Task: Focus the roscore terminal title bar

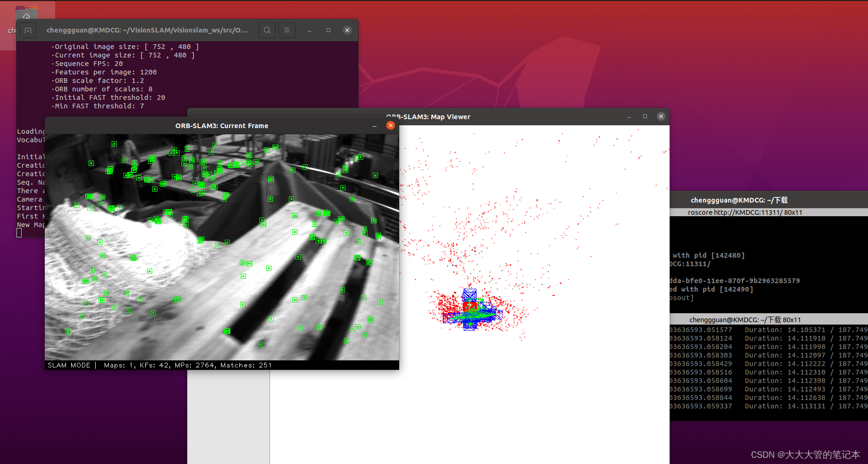Action: tap(769, 200)
